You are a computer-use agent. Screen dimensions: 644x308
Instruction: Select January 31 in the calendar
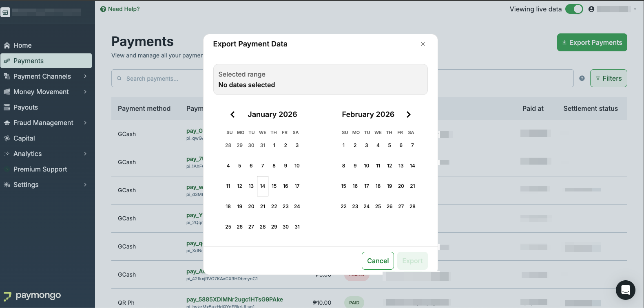coord(297,227)
